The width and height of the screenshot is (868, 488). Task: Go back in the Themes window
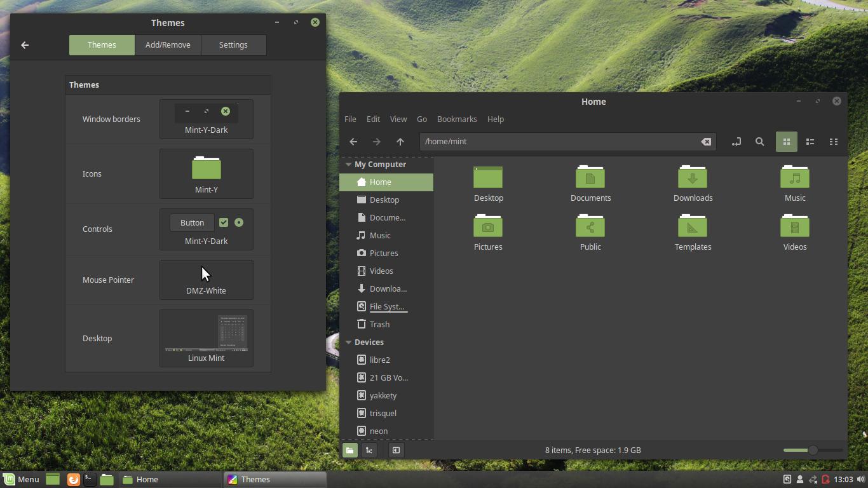pyautogui.click(x=25, y=45)
